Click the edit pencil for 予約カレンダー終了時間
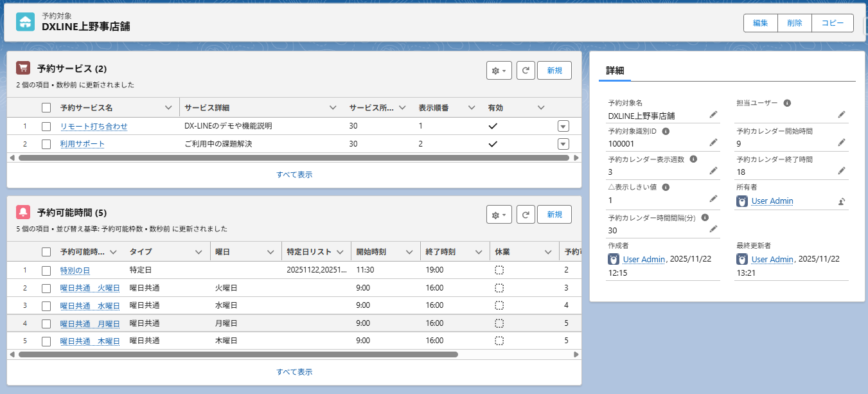Screen dimensions: 868x394 click(842, 170)
